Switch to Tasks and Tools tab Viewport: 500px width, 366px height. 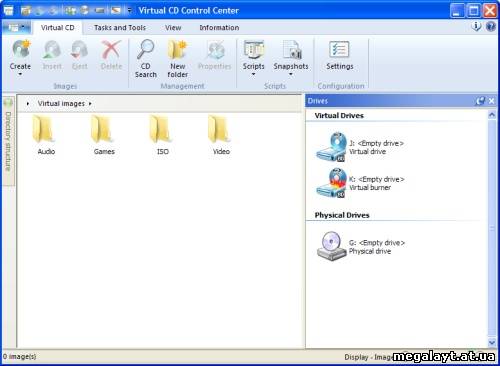[120, 28]
